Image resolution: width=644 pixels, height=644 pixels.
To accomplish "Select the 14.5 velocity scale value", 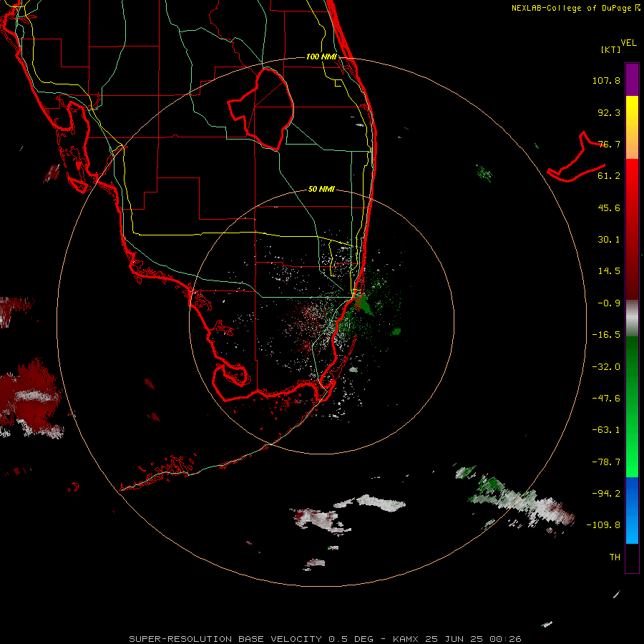I will coord(609,271).
